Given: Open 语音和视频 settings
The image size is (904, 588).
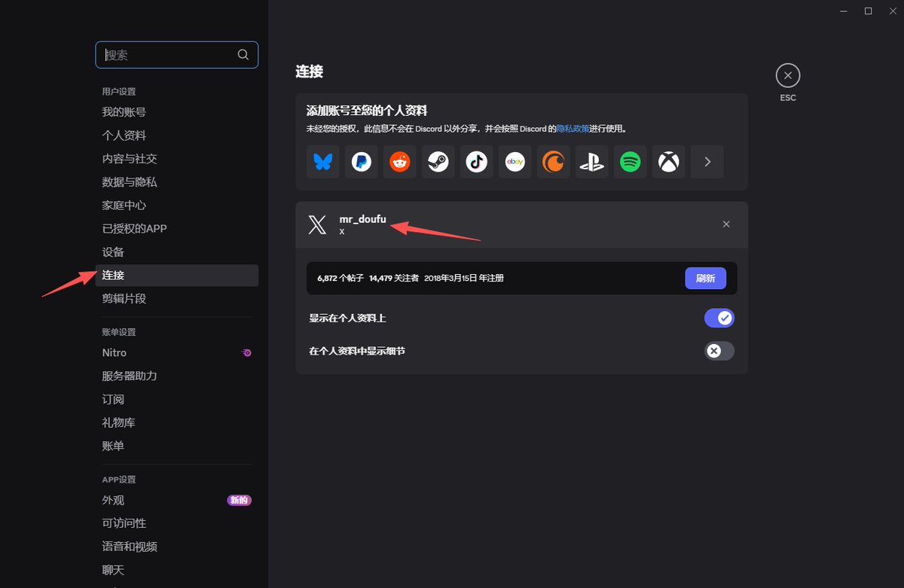Looking at the screenshot, I should pyautogui.click(x=177, y=547).
